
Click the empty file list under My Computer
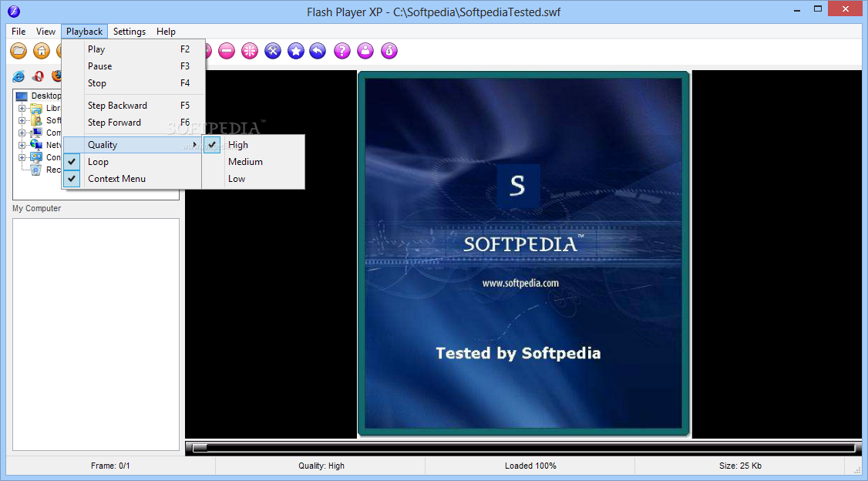(x=96, y=335)
